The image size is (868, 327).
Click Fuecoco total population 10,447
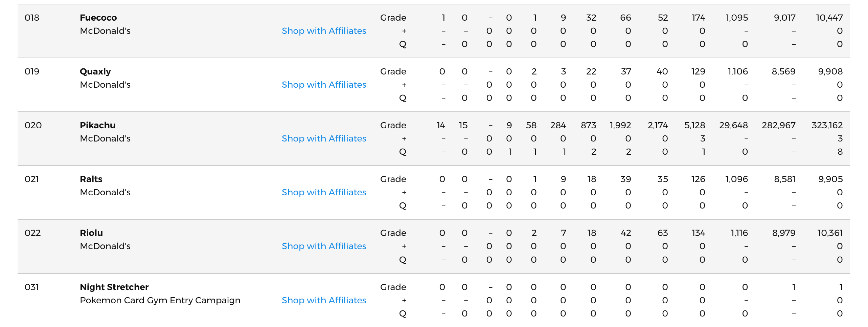pos(829,18)
